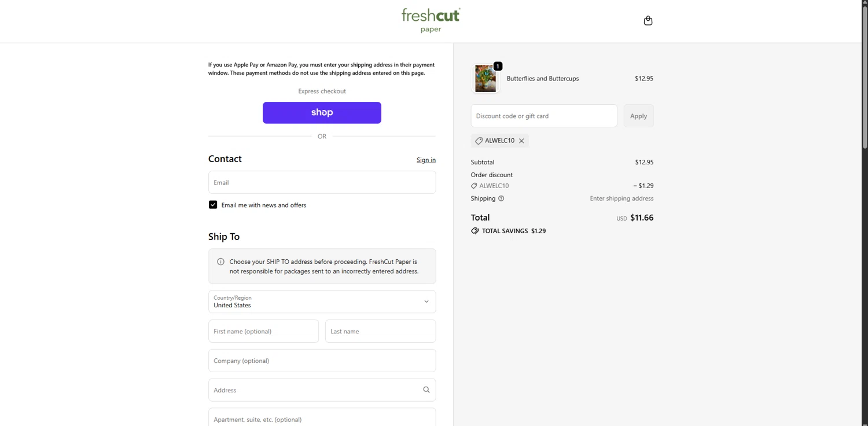Click the address search magnifier icon
This screenshot has width=868, height=426.
point(426,390)
